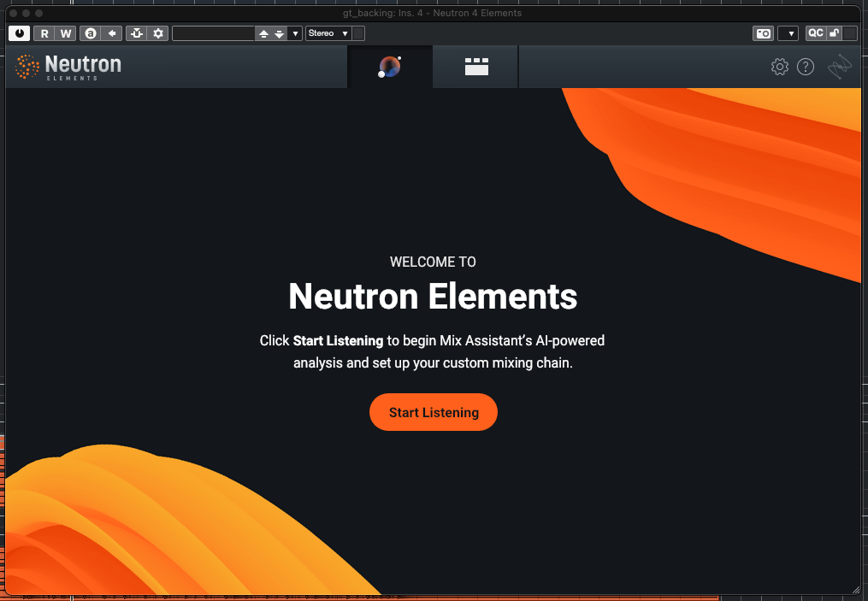Click the window title 'gt_backing: Ins. 4 - Neutron 4 Elements'
The width and height of the screenshot is (868, 601).
click(432, 13)
